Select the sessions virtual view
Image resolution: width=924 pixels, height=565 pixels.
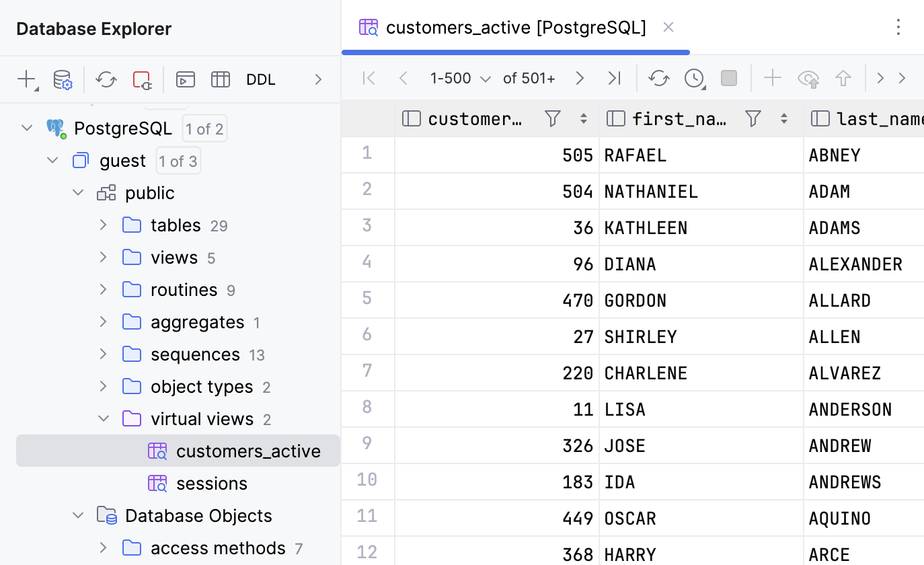point(212,483)
